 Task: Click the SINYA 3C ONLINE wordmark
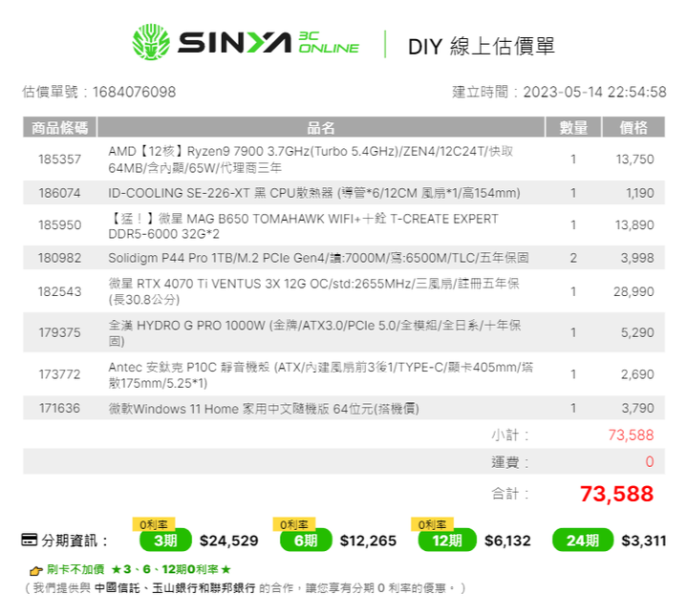tap(269, 43)
